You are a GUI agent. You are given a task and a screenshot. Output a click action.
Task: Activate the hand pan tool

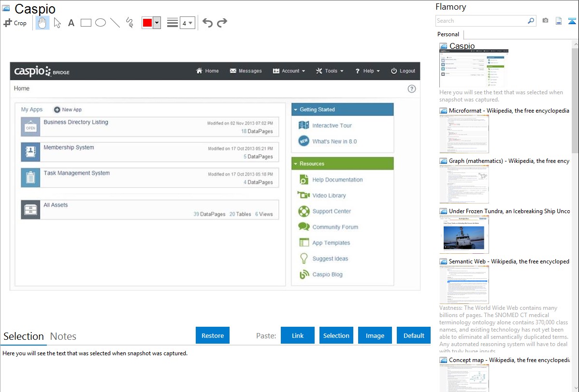pyautogui.click(x=42, y=23)
